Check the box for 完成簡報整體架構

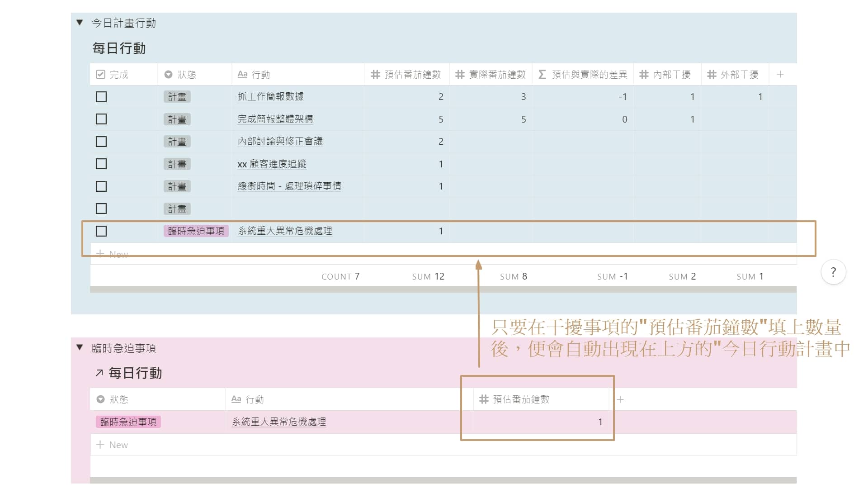click(x=101, y=119)
